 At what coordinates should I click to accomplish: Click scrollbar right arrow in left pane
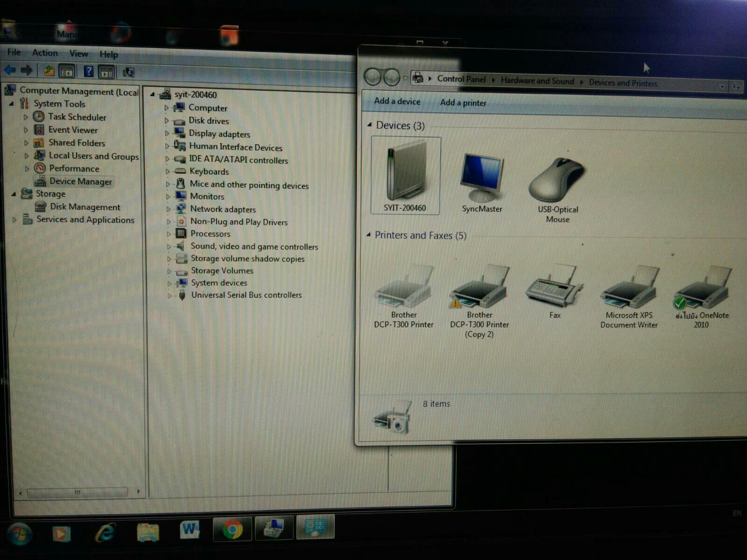tap(138, 491)
